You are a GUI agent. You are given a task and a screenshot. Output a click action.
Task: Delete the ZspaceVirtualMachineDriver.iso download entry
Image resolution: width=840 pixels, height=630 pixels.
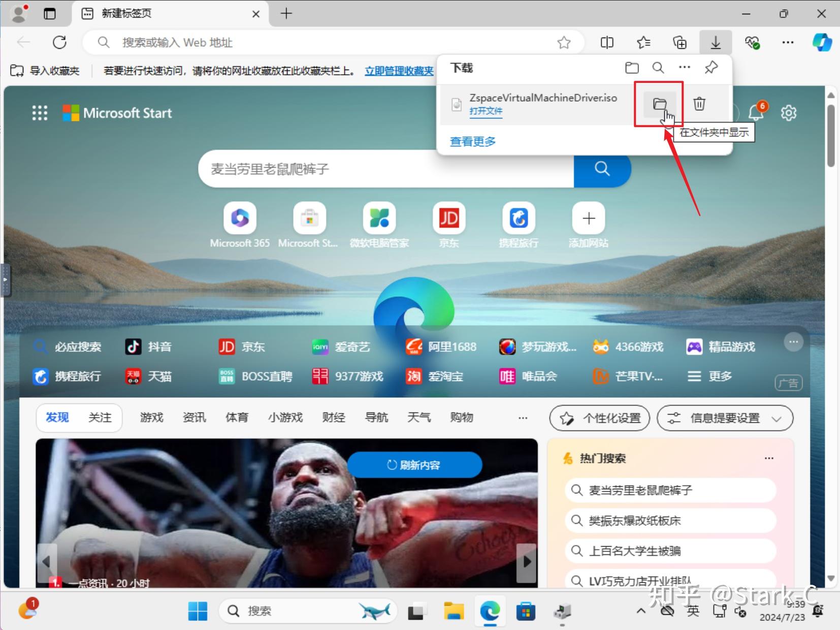699,104
